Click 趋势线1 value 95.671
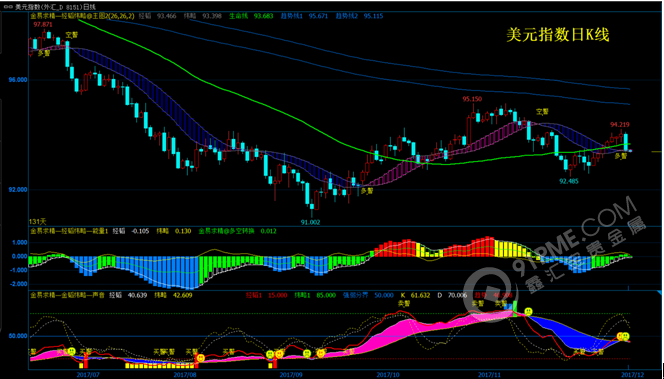 (x=318, y=16)
